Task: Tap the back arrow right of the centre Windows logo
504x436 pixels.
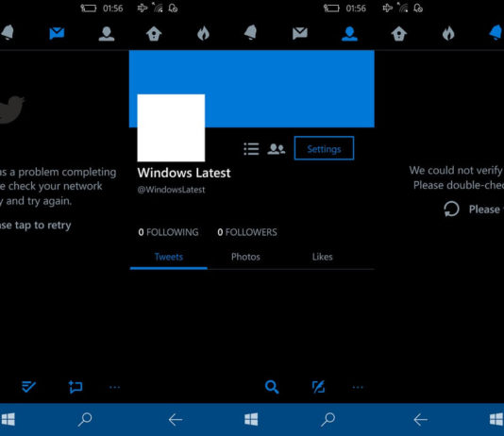Action: point(420,420)
